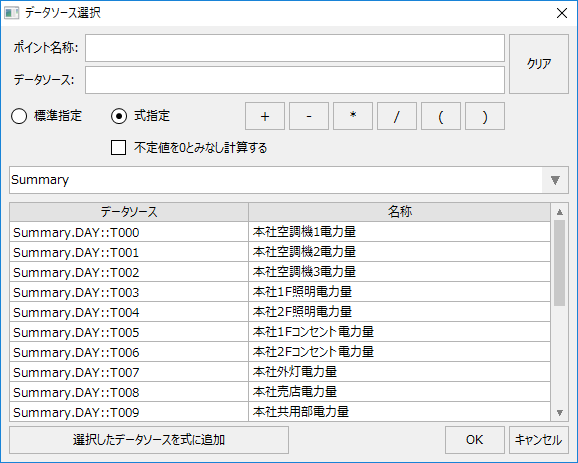Click the scrollbar up arrow
The height and width of the screenshot is (463, 578).
tap(560, 212)
